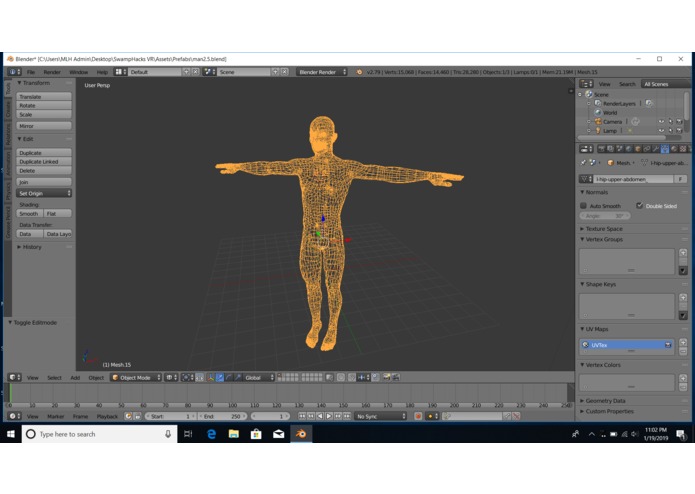Click the Translate button
Screen dimensions: 695x494
44,96
